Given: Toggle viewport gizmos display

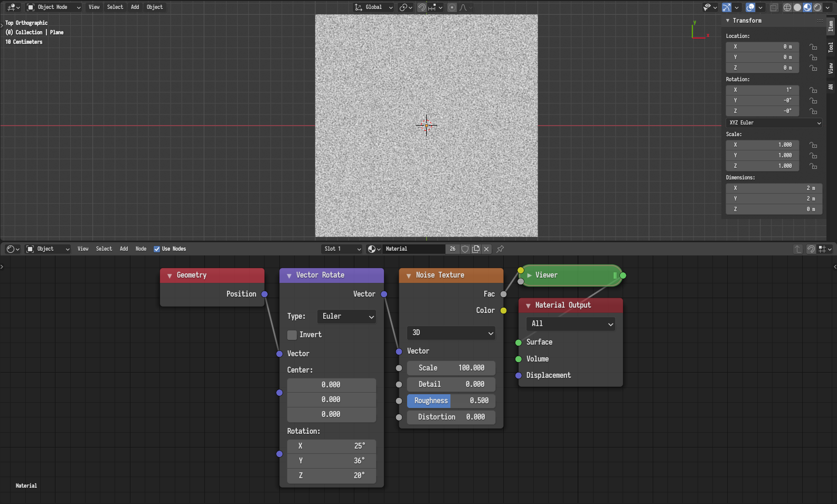Looking at the screenshot, I should tap(727, 7).
